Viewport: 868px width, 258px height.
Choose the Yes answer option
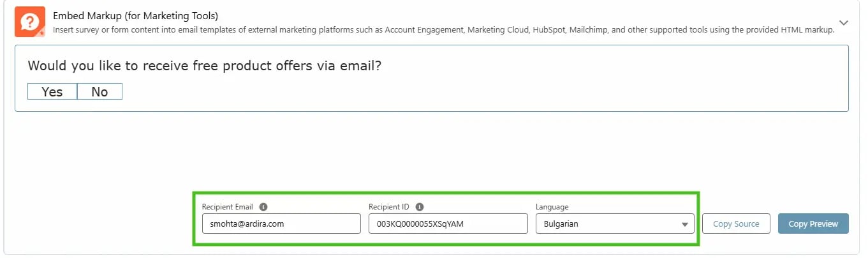(x=52, y=92)
